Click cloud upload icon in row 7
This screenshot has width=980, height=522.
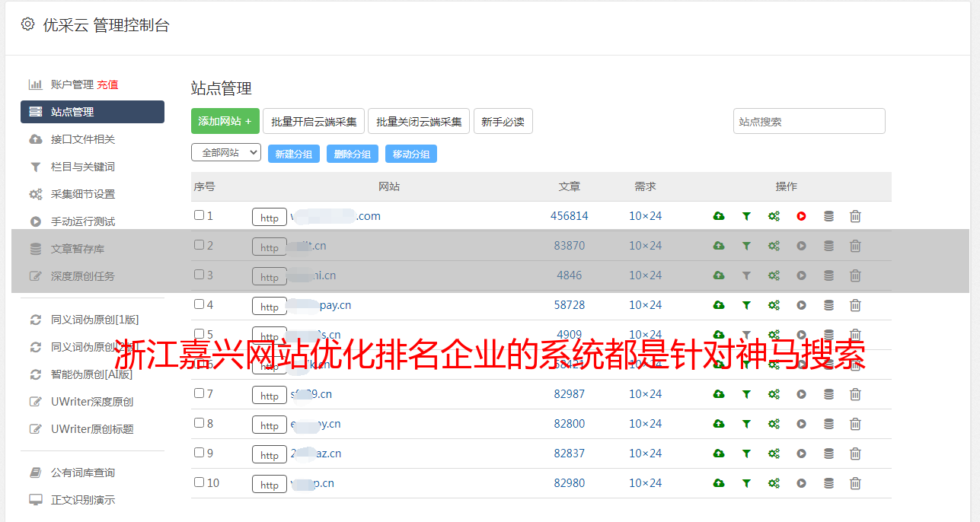[718, 394]
